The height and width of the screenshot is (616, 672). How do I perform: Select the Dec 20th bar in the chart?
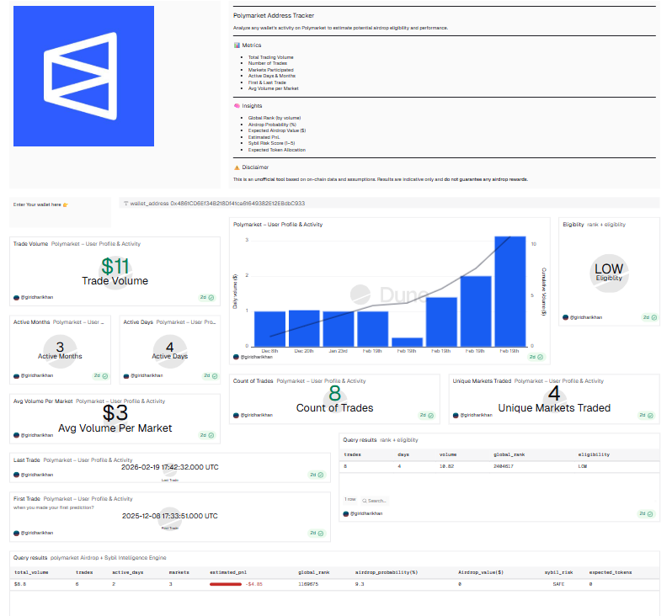coord(304,328)
